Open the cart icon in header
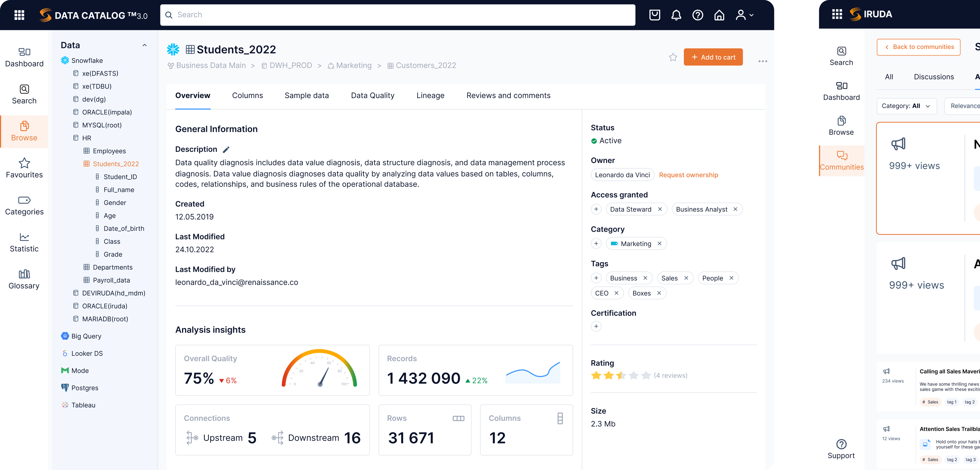The image size is (980, 470). (x=654, y=15)
